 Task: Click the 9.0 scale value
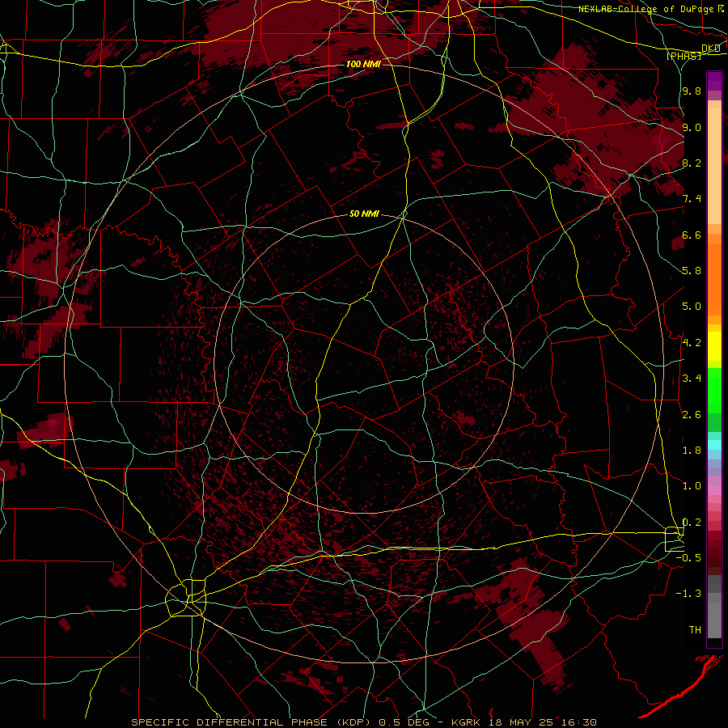[692, 127]
